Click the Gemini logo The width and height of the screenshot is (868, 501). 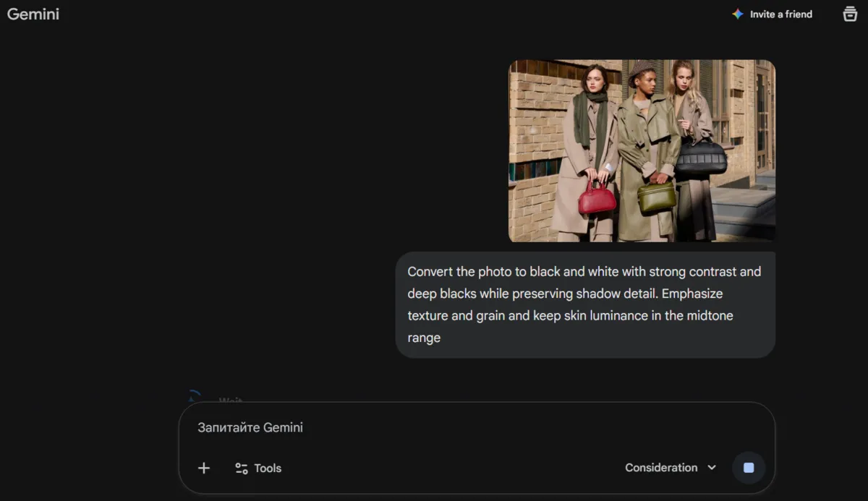[x=33, y=14]
